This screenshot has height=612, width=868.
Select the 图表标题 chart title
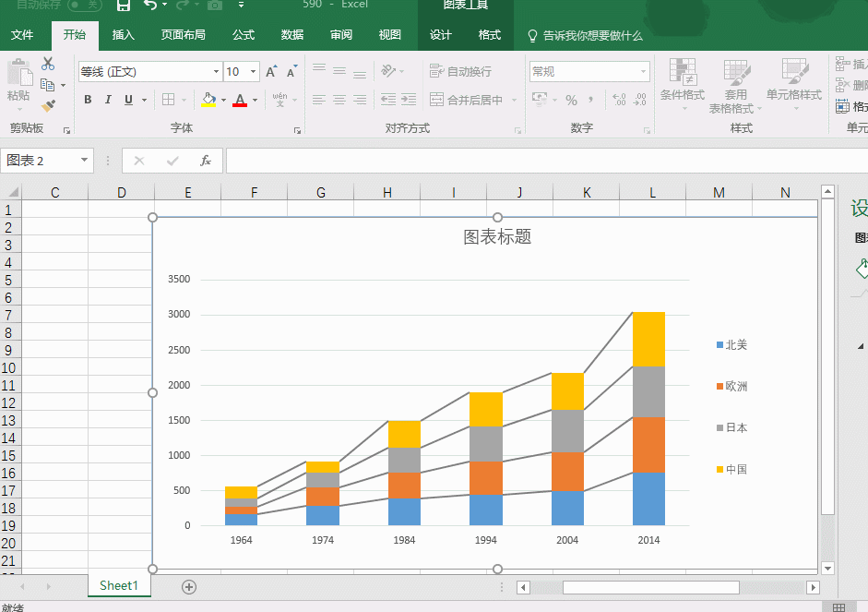click(x=497, y=237)
